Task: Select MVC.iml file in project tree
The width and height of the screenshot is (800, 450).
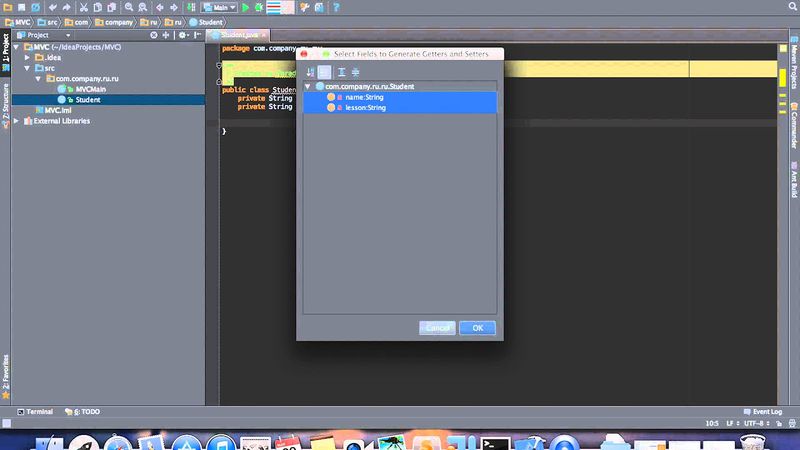Action: point(54,110)
